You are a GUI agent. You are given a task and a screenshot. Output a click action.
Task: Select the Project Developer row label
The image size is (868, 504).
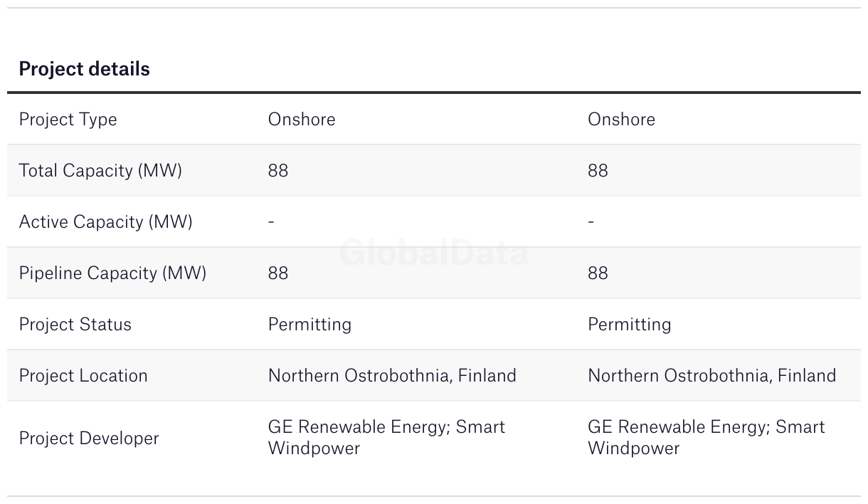89,438
